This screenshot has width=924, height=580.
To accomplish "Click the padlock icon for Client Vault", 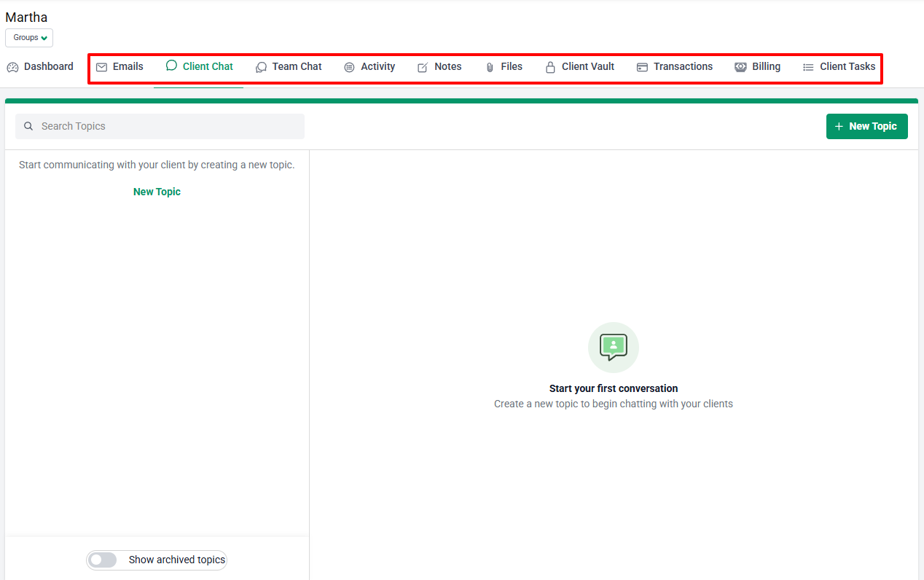I will (x=549, y=66).
